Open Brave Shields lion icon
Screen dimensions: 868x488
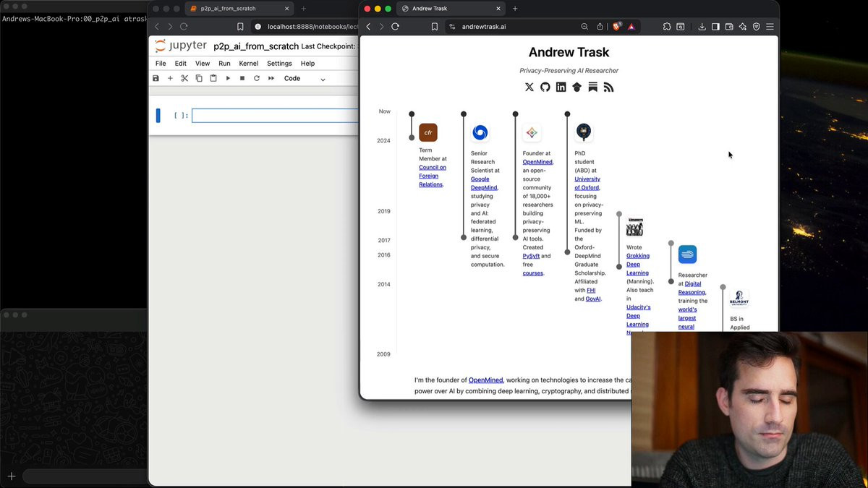pos(617,27)
